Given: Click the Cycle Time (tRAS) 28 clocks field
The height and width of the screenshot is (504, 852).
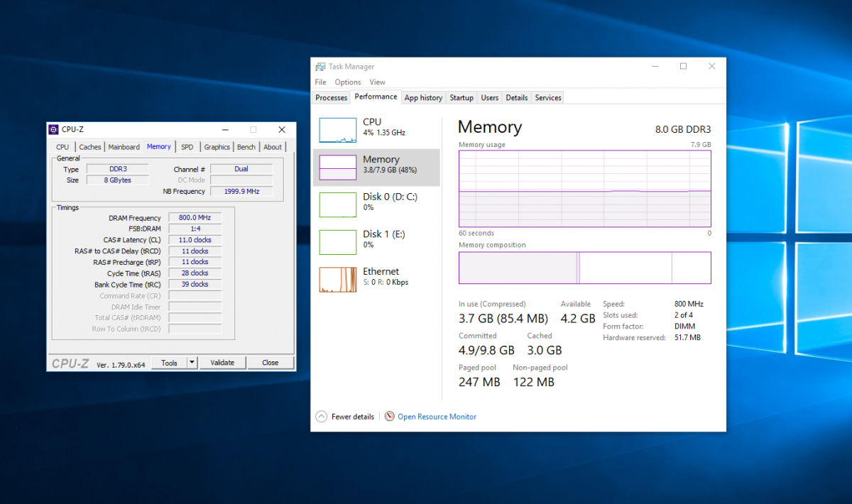Looking at the screenshot, I should tap(195, 273).
